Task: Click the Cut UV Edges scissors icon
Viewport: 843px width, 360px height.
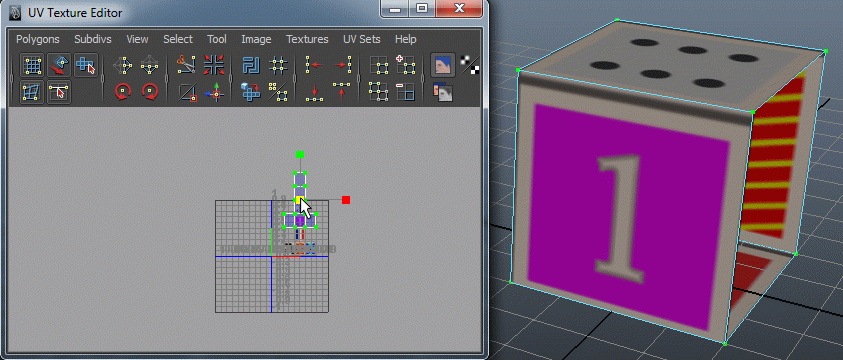Action: coord(187,65)
